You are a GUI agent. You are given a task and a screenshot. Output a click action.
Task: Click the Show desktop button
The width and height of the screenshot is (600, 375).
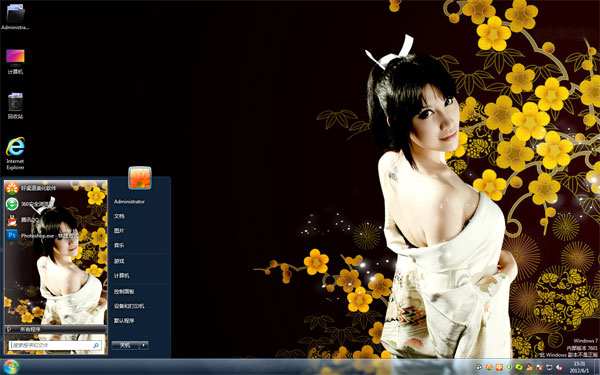(x=597, y=367)
